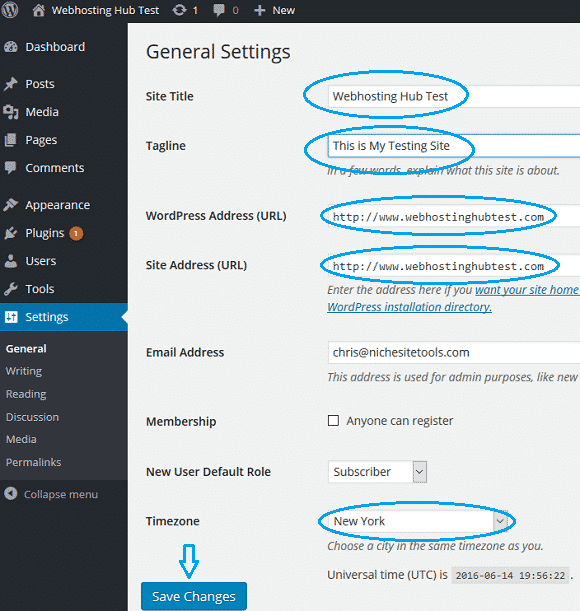Click the orange Plugins update badge
The width and height of the screenshot is (580, 611).
76,233
